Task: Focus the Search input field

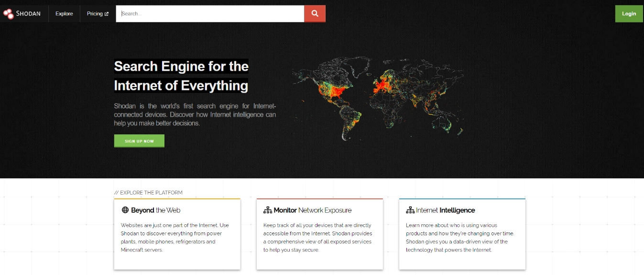Action: 210,14
